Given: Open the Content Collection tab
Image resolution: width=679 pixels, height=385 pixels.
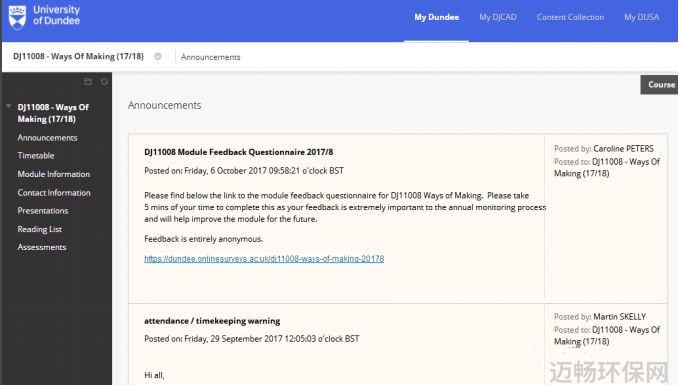Looking at the screenshot, I should (x=570, y=17).
